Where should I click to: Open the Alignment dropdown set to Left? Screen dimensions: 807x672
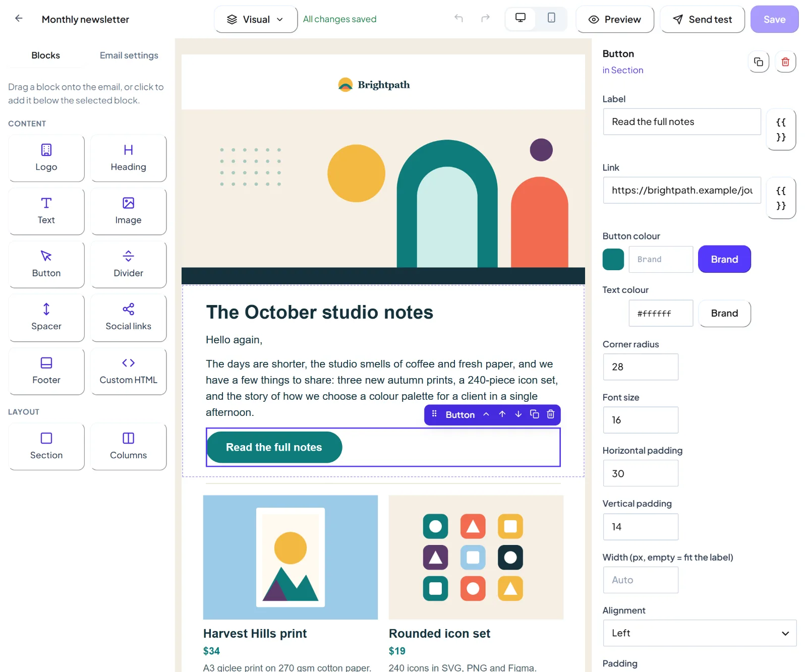click(700, 633)
